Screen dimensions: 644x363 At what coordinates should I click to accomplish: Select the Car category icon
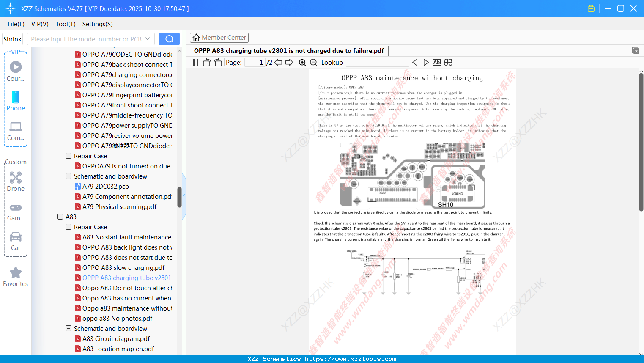tap(16, 241)
